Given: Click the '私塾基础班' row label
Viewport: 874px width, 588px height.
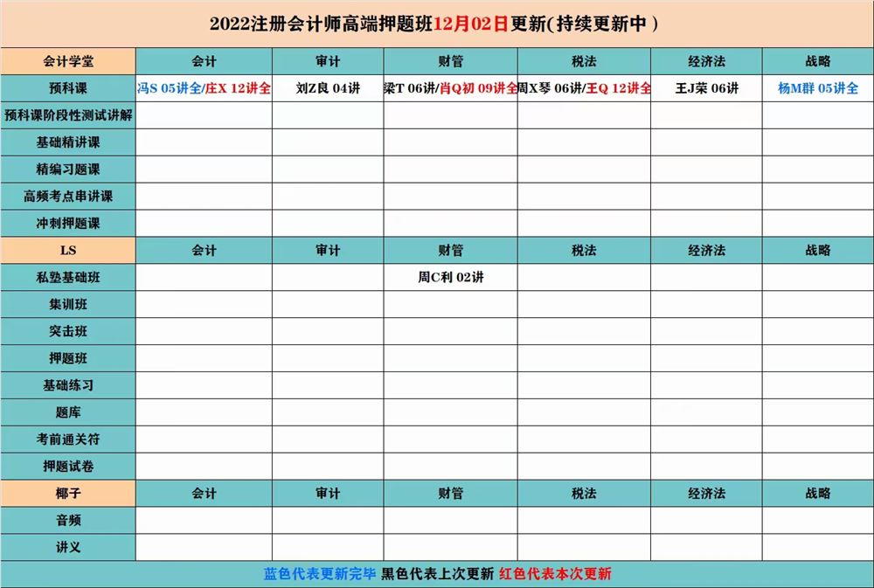Looking at the screenshot, I should (x=68, y=277).
